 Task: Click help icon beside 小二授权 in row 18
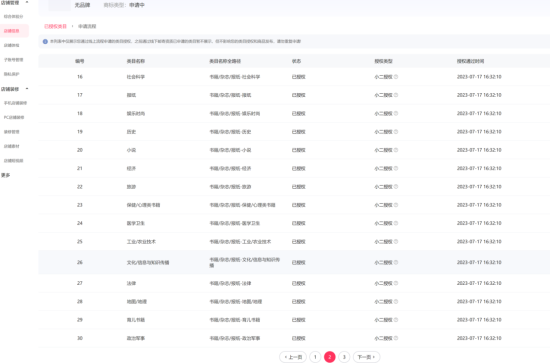[x=396, y=113]
